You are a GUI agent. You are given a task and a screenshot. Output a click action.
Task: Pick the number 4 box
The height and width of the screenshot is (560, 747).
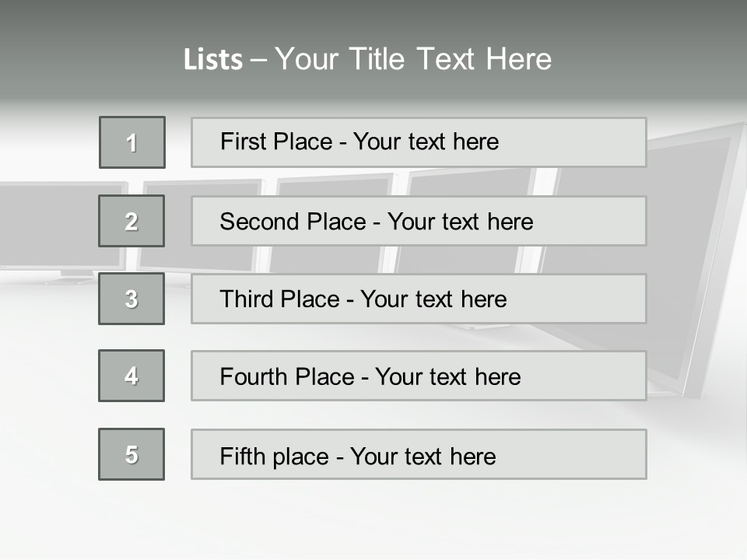point(132,376)
